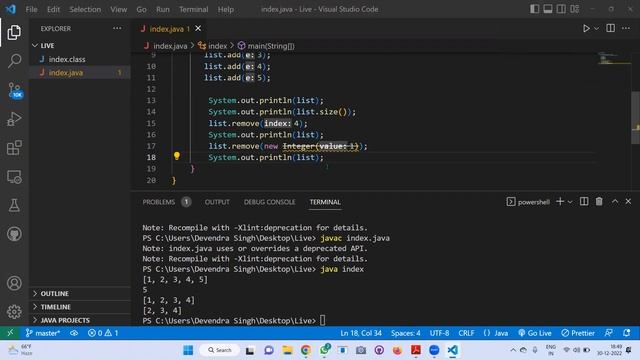Screen dimensions: 640x360
Task: Toggle bottom panel visibility in title bar
Action: (548, 9)
